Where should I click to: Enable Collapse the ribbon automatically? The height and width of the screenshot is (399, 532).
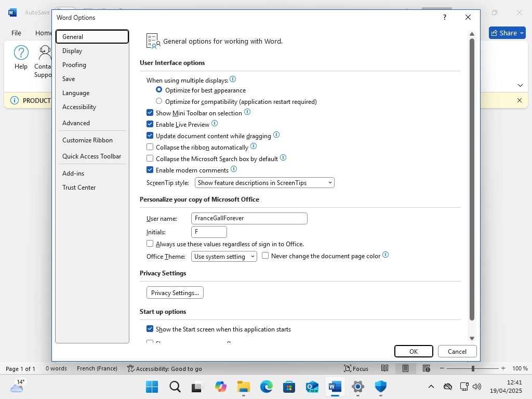[150, 147]
